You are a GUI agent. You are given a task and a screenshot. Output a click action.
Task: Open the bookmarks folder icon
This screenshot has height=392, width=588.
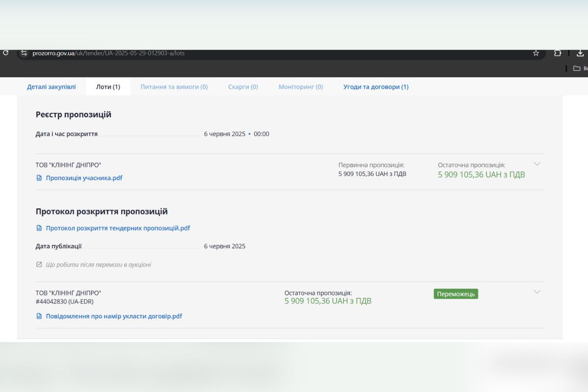[x=577, y=68]
